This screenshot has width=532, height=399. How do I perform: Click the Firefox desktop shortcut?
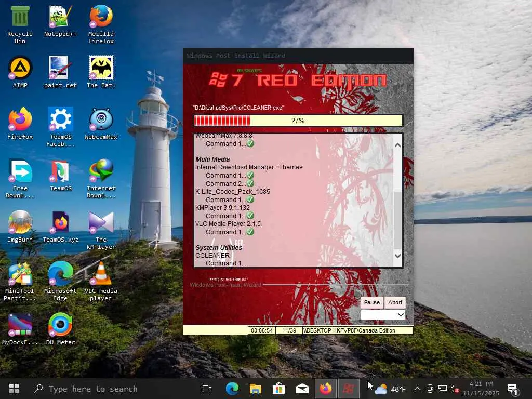20,124
